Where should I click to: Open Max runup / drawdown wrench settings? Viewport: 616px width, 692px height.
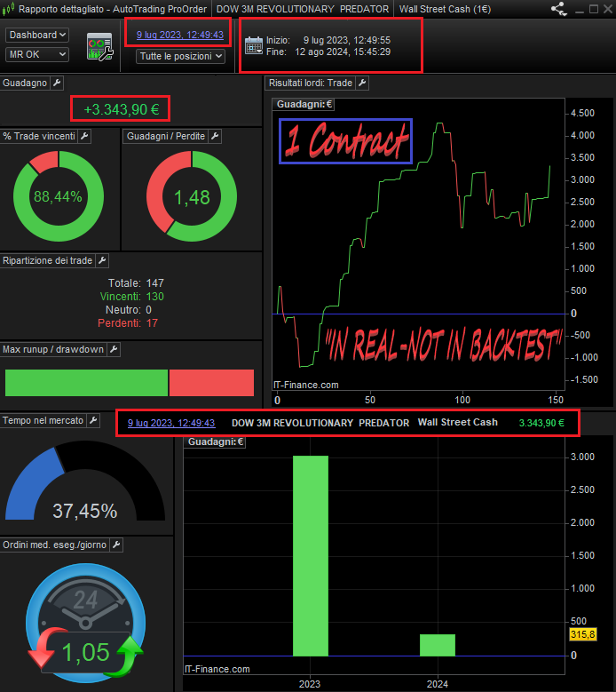[x=114, y=349]
